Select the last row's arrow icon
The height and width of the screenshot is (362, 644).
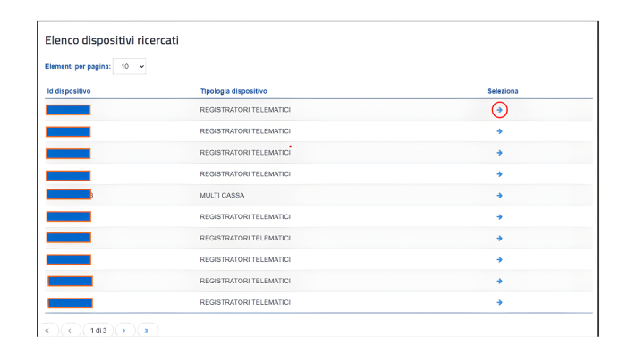pyautogui.click(x=499, y=302)
